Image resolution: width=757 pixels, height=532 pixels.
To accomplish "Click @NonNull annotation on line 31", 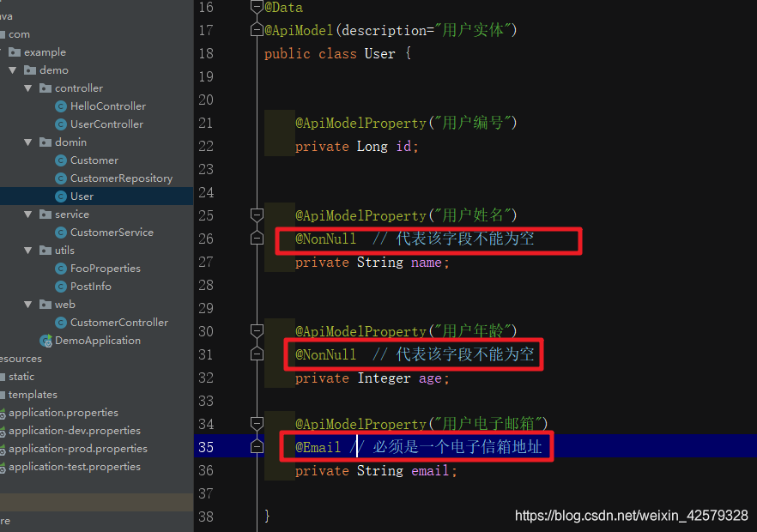I will (326, 355).
